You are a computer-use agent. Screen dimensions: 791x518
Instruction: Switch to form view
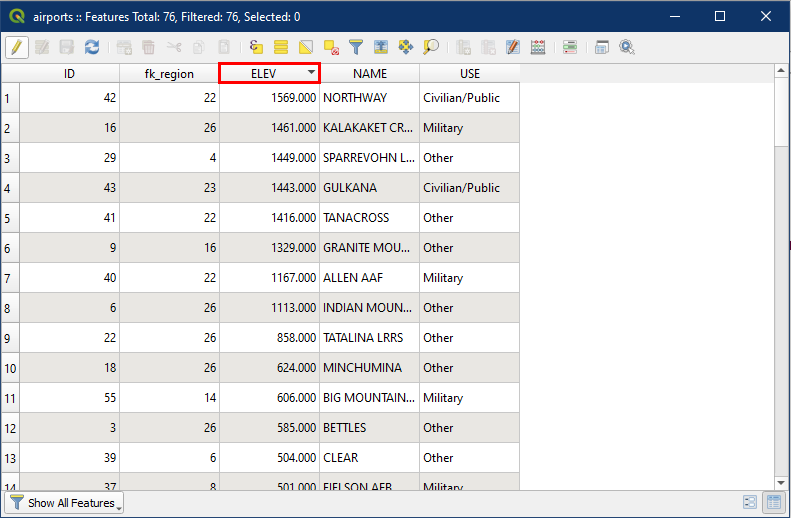[750, 503]
